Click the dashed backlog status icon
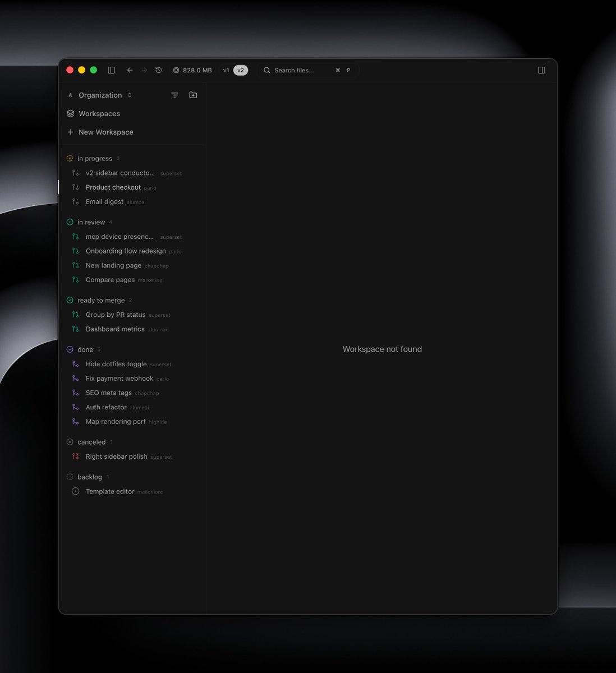Screen dimensions: 616x673 [70, 477]
